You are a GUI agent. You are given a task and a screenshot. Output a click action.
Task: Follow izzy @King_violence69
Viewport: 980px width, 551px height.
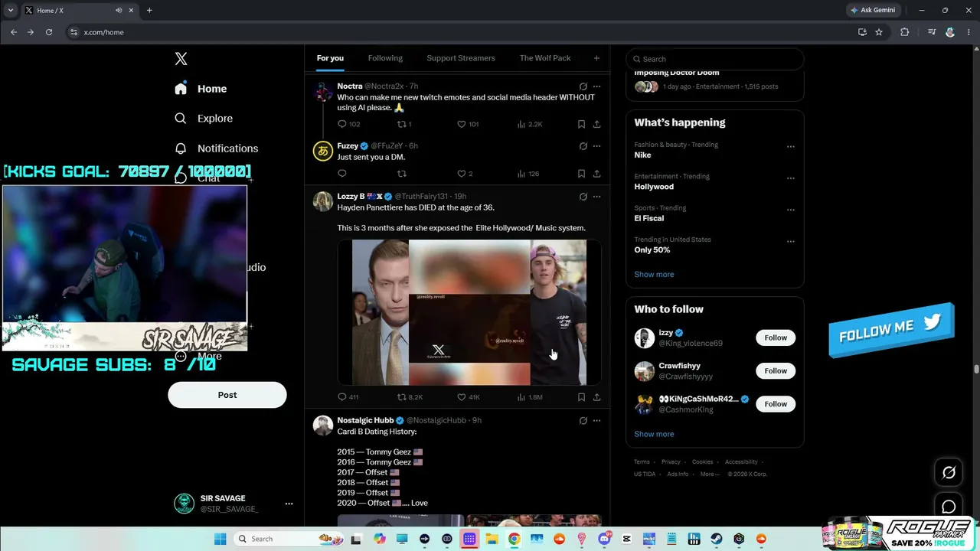(776, 337)
